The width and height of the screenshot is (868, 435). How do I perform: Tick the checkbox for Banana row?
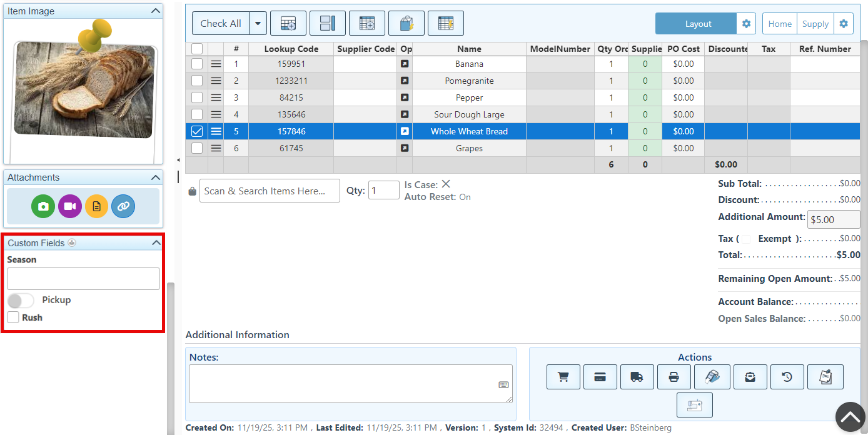tap(197, 64)
